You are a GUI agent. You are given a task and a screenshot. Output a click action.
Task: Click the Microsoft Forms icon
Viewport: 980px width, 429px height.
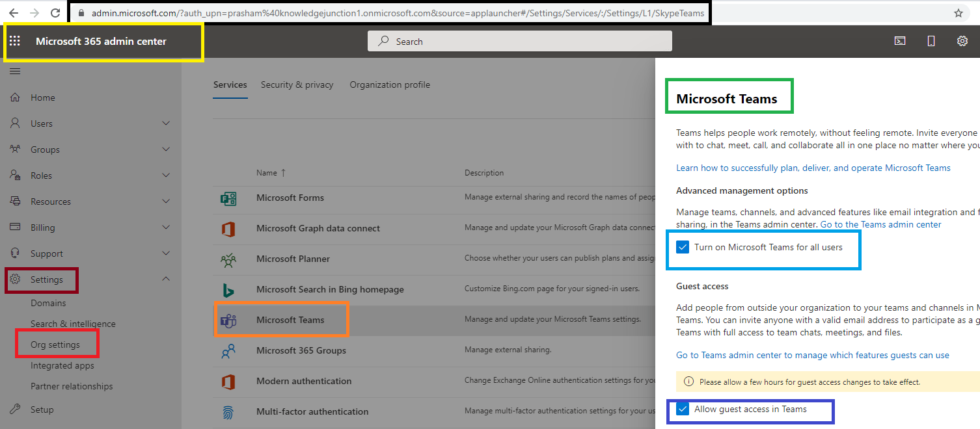tap(228, 198)
